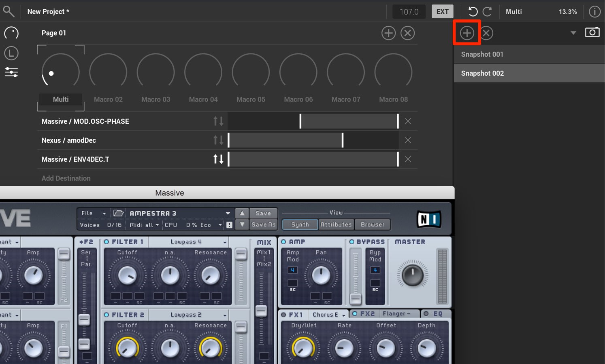
Task: Click Add Destination
Action: pyautogui.click(x=66, y=178)
